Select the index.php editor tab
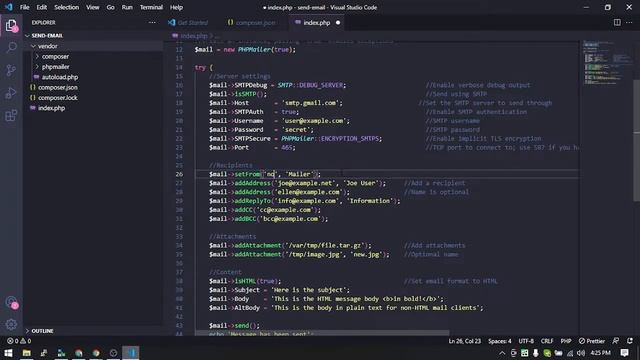The width and height of the screenshot is (640, 360). (x=317, y=22)
